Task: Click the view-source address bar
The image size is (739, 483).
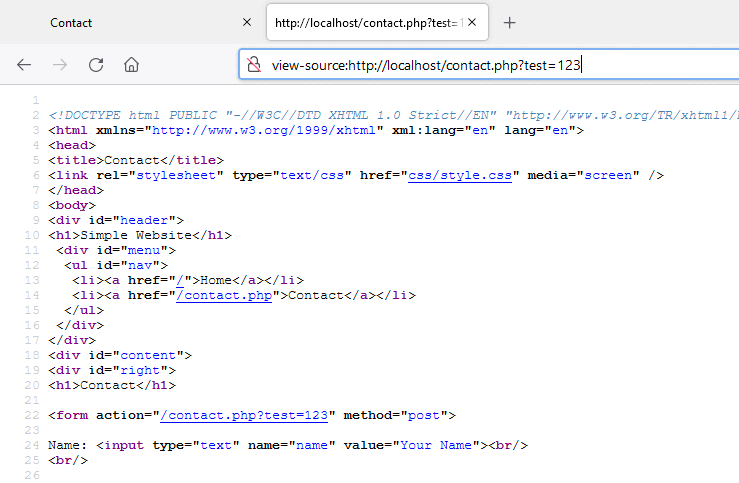Action: pos(450,65)
